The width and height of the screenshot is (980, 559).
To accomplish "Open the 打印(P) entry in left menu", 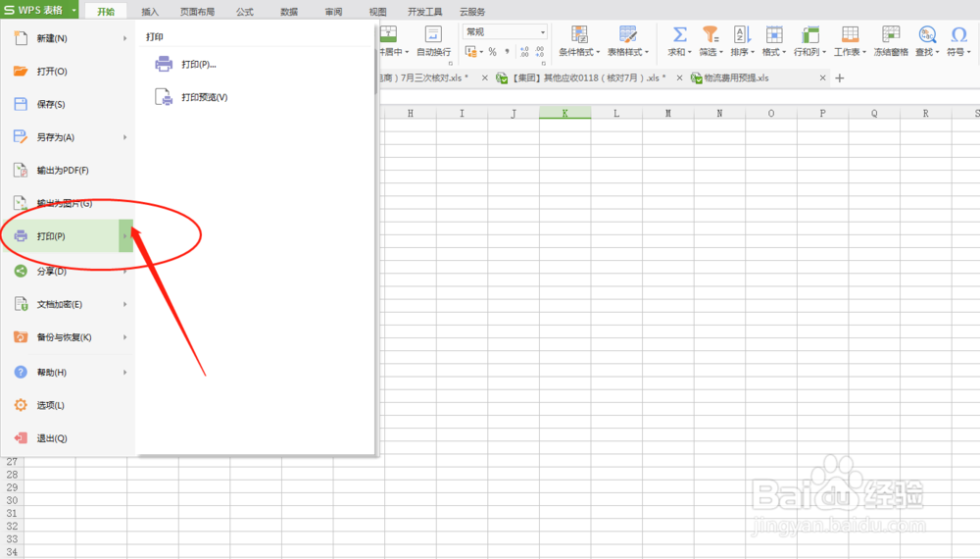I will point(68,235).
